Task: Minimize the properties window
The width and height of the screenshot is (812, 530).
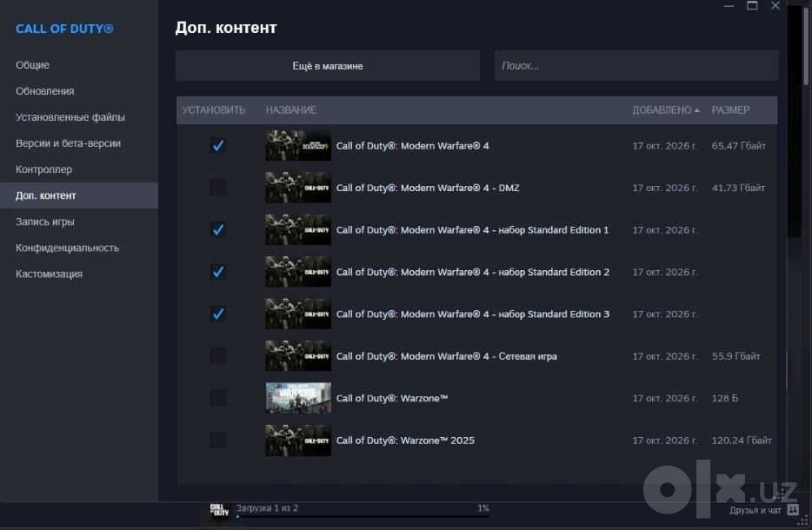Action: (729, 6)
